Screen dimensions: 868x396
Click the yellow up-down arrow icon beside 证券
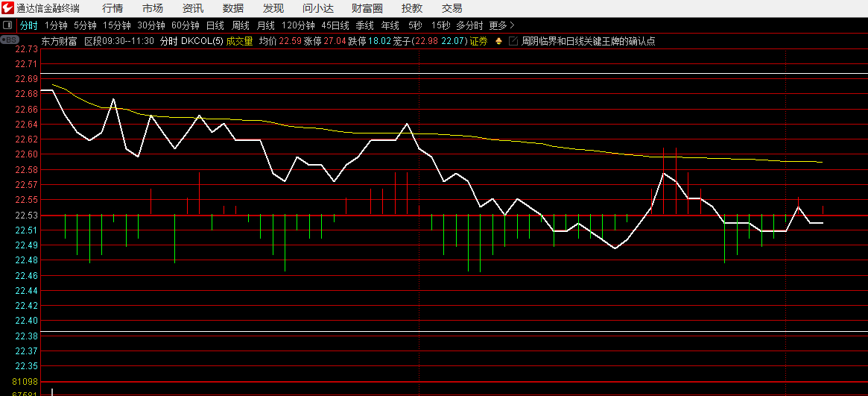[x=498, y=42]
